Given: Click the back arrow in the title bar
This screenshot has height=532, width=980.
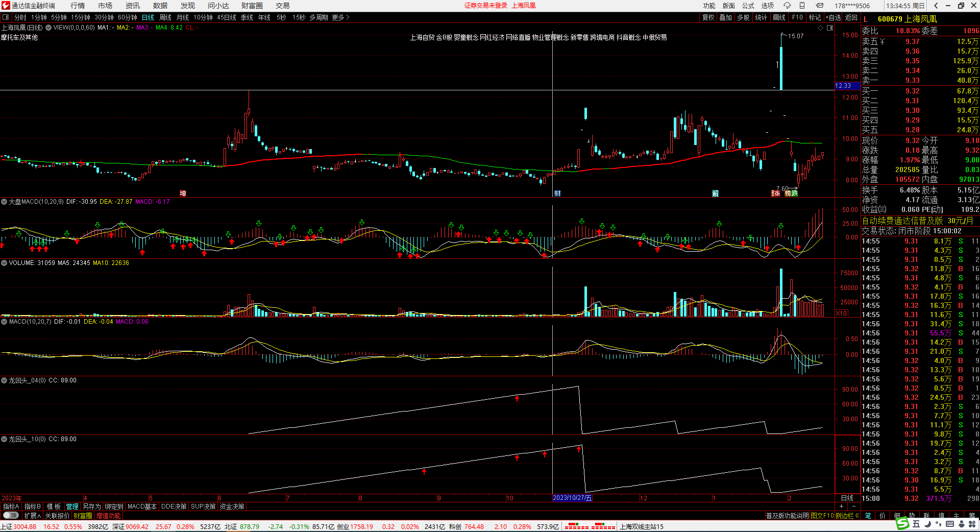Looking at the screenshot, I should pos(936,6).
